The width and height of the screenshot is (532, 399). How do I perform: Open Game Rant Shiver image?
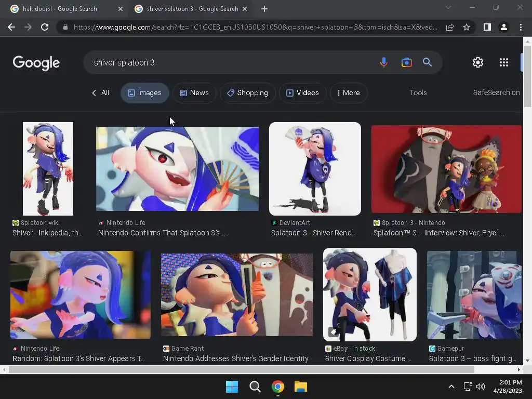(x=236, y=295)
